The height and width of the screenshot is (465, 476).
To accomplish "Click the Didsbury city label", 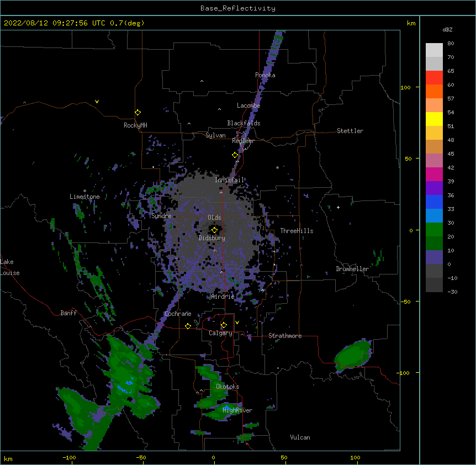I will click(x=212, y=238).
